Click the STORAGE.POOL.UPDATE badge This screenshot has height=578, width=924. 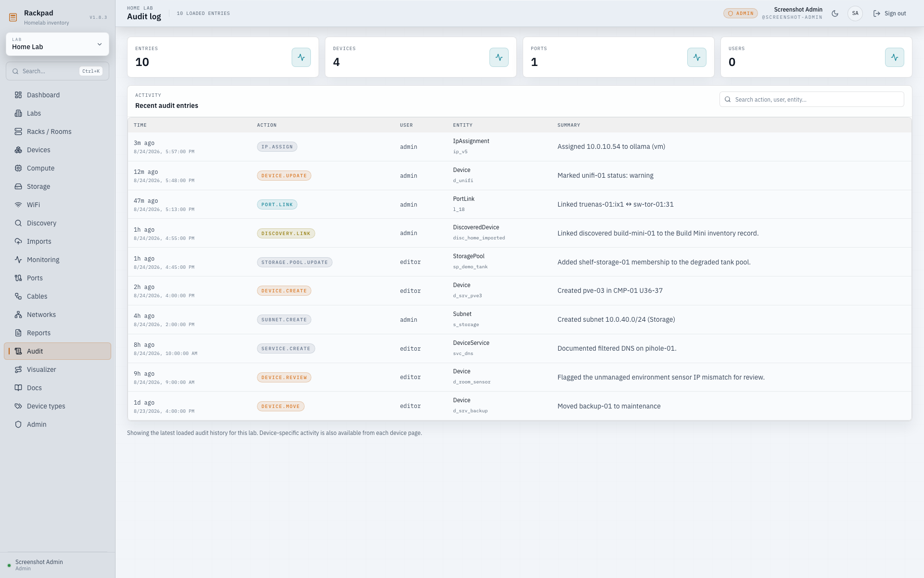click(295, 263)
